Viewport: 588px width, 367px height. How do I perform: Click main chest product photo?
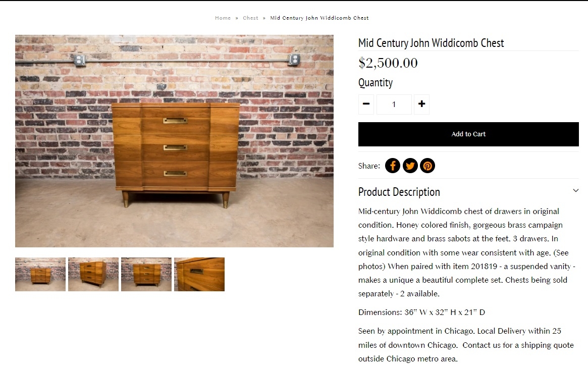[x=174, y=141]
